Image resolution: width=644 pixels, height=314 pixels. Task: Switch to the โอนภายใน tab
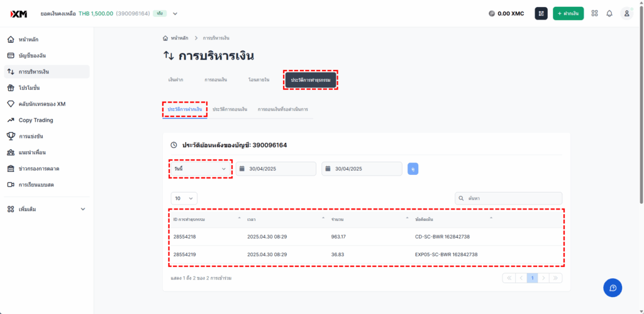pyautogui.click(x=258, y=80)
